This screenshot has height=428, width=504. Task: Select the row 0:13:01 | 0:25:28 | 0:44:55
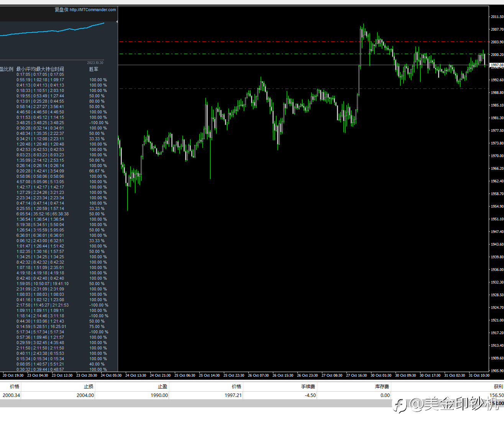tap(40, 101)
